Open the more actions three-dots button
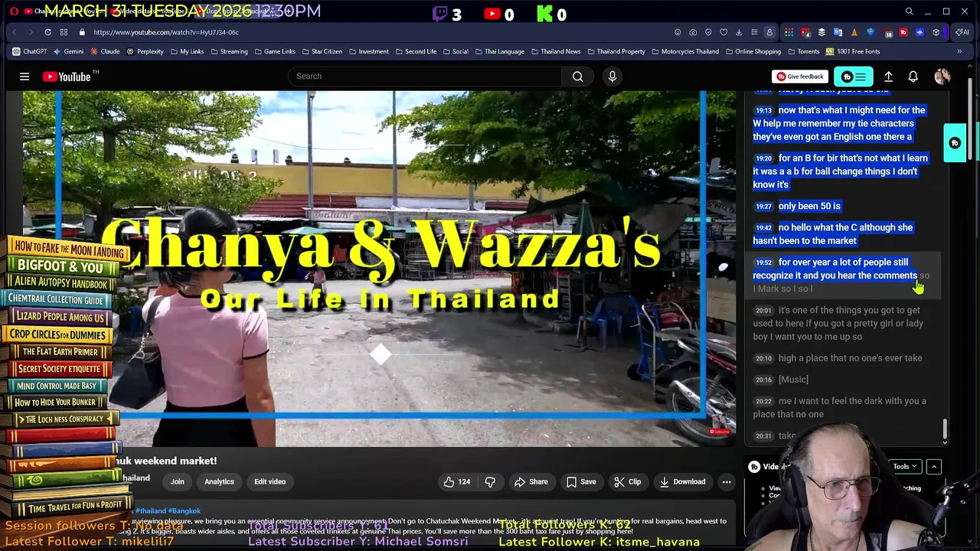This screenshot has width=980, height=551. point(727,482)
